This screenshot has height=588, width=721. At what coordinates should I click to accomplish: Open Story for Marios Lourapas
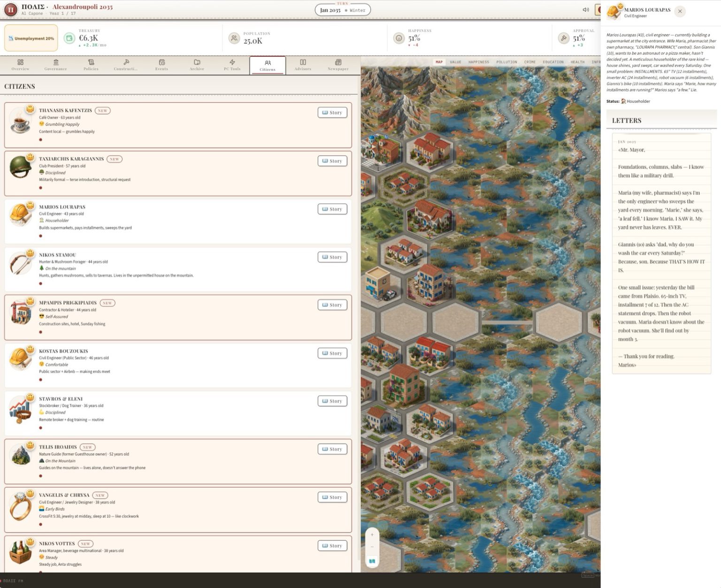coord(332,209)
